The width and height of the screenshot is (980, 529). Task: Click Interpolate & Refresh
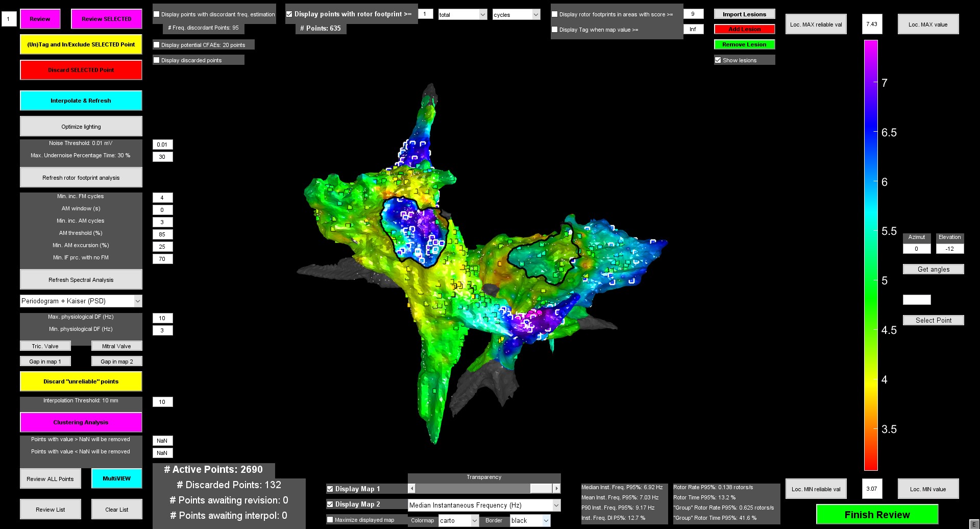click(x=81, y=101)
